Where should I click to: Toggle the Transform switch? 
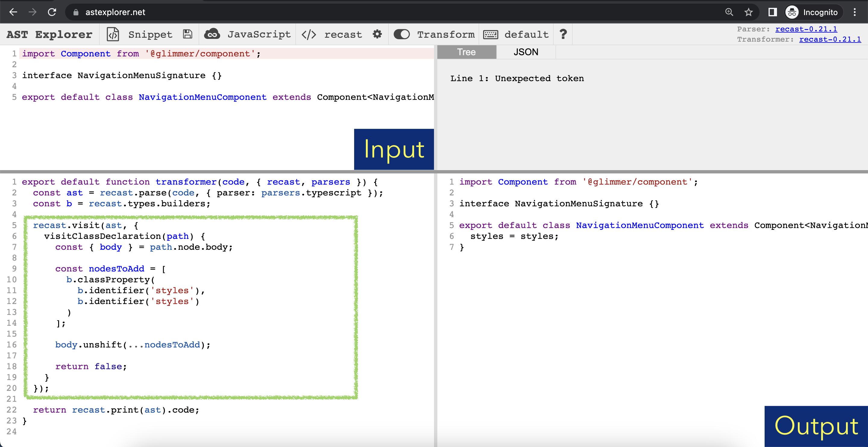402,34
